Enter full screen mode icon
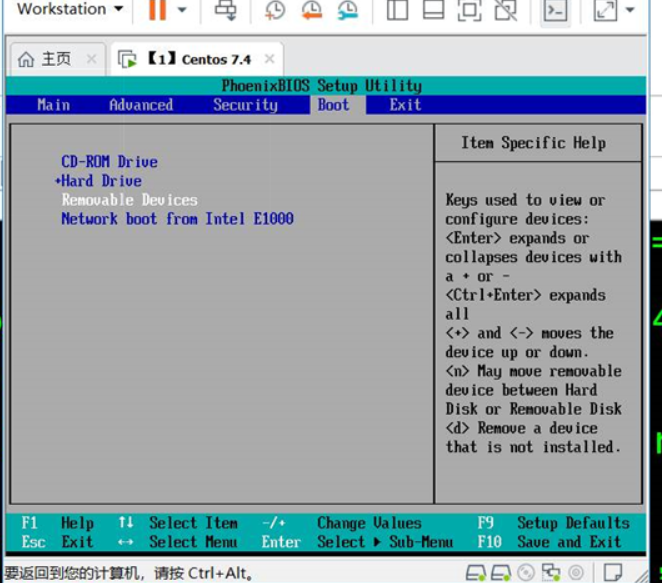The width and height of the screenshot is (662, 583). (x=469, y=10)
